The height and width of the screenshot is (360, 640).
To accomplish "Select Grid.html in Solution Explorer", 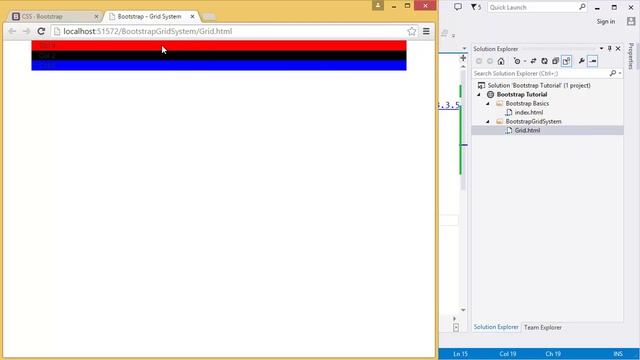I will click(527, 130).
